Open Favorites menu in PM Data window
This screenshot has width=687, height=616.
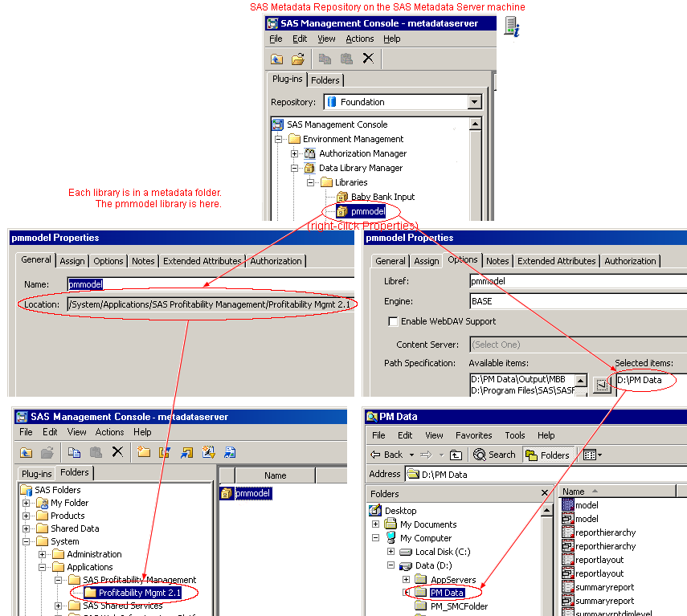pos(473,435)
